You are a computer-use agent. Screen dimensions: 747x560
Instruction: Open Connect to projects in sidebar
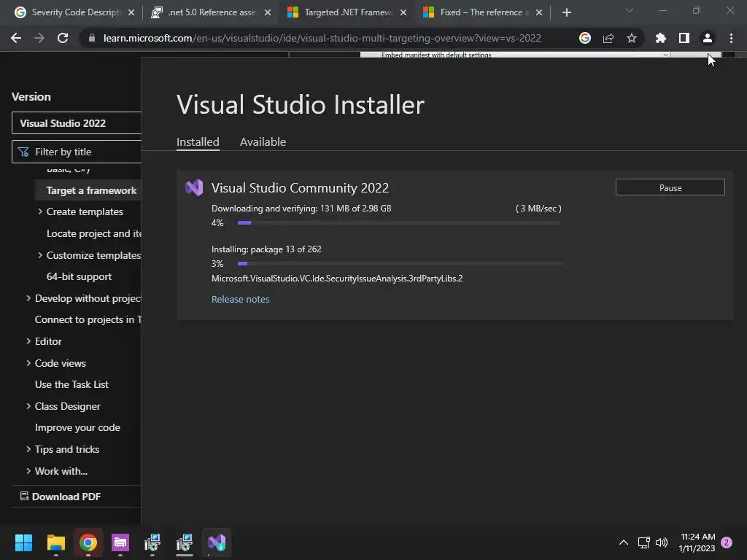(x=88, y=319)
